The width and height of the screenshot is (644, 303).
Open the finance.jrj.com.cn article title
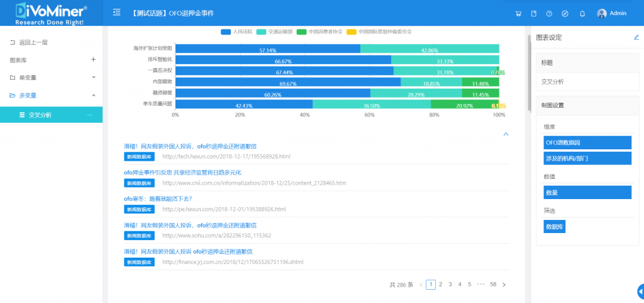click(x=188, y=251)
